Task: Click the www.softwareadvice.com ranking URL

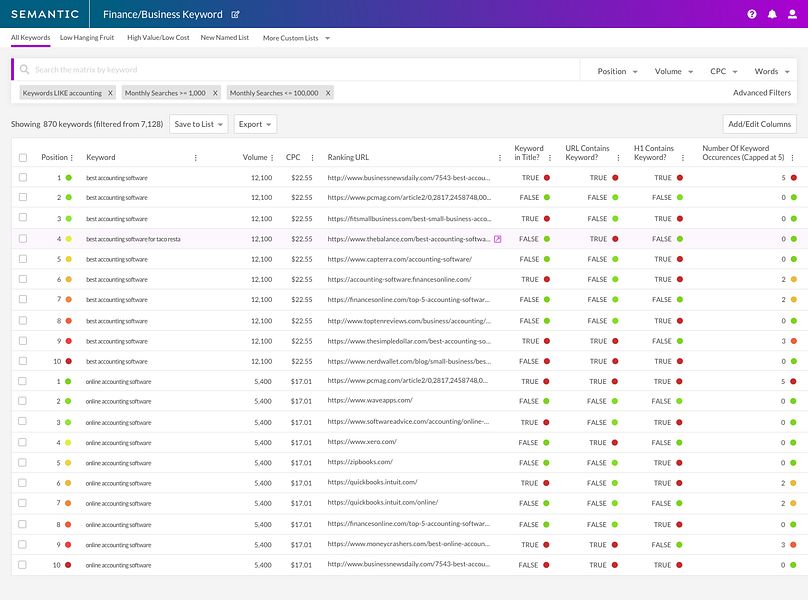Action: [408, 422]
